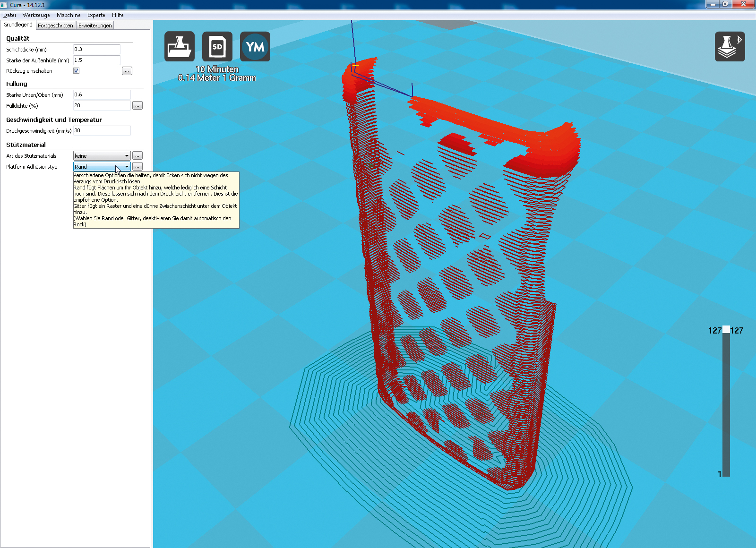Expand the Art des Stützmaterials dropdown

tap(102, 156)
